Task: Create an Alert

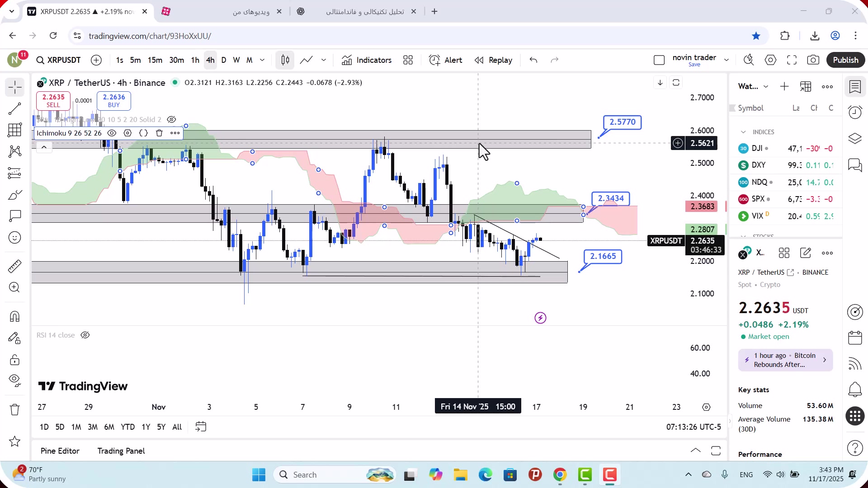Action: pyautogui.click(x=445, y=60)
